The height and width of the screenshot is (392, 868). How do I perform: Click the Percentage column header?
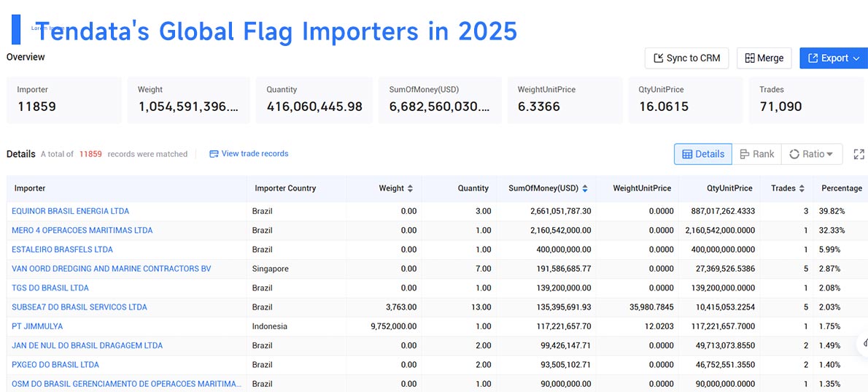pyautogui.click(x=842, y=188)
